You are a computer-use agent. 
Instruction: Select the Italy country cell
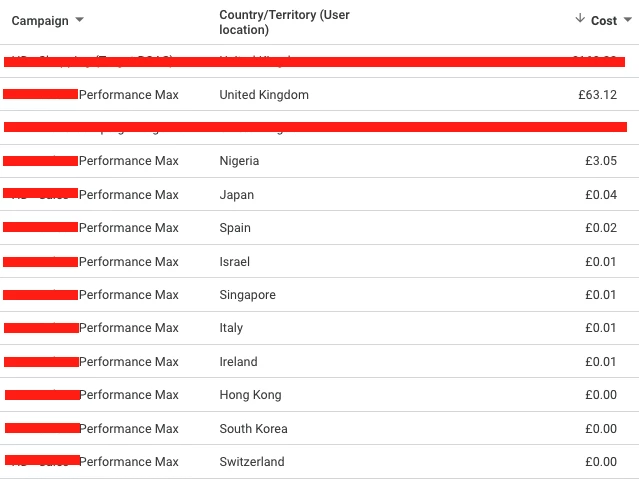[x=231, y=328]
